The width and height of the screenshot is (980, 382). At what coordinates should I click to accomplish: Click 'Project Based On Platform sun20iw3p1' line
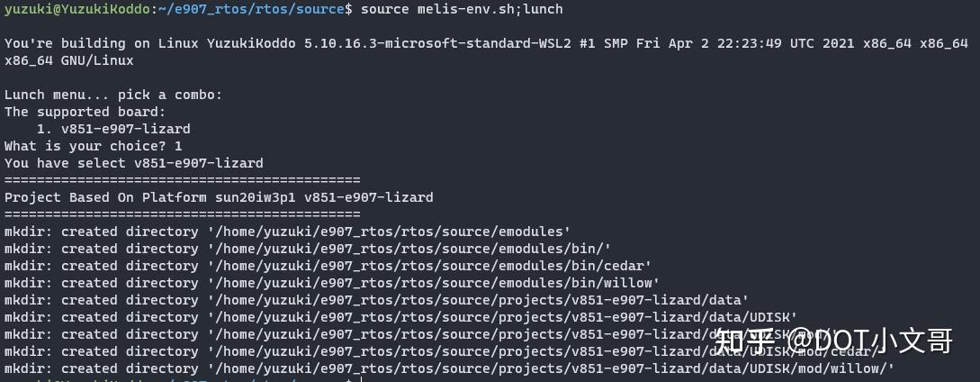219,197
